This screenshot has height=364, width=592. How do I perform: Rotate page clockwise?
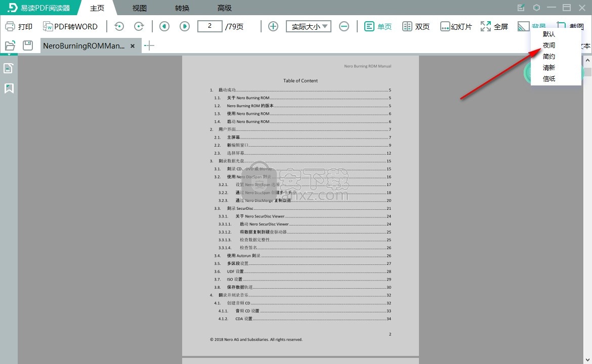coord(139,26)
